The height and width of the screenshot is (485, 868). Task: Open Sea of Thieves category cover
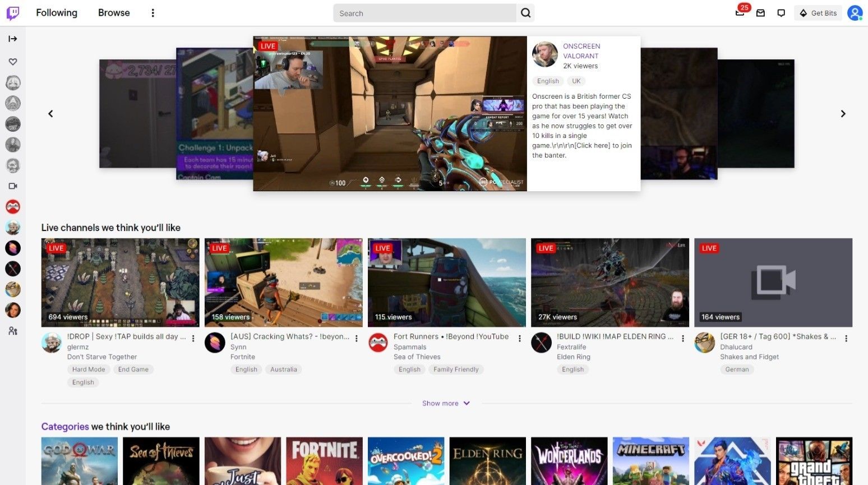click(x=161, y=461)
